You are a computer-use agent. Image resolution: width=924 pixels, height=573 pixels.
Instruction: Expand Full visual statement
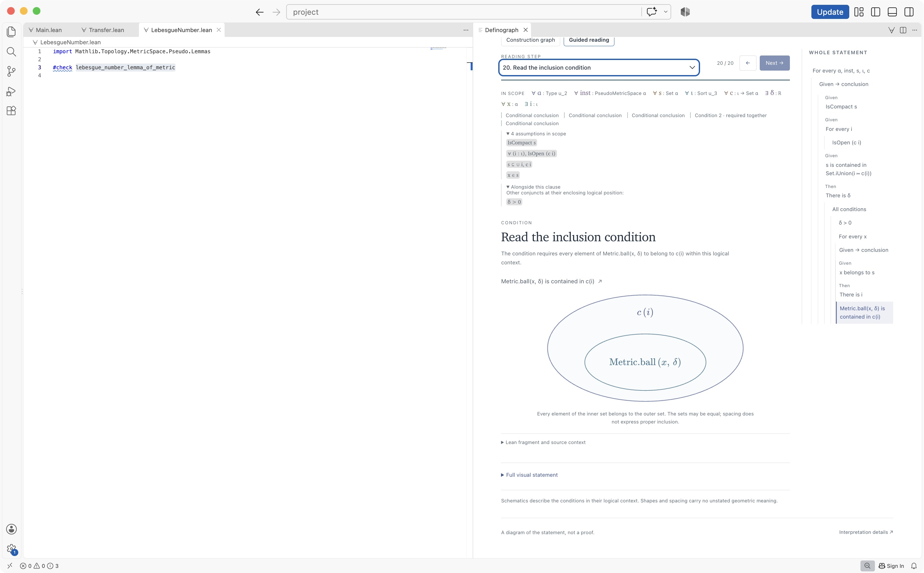tap(529, 475)
